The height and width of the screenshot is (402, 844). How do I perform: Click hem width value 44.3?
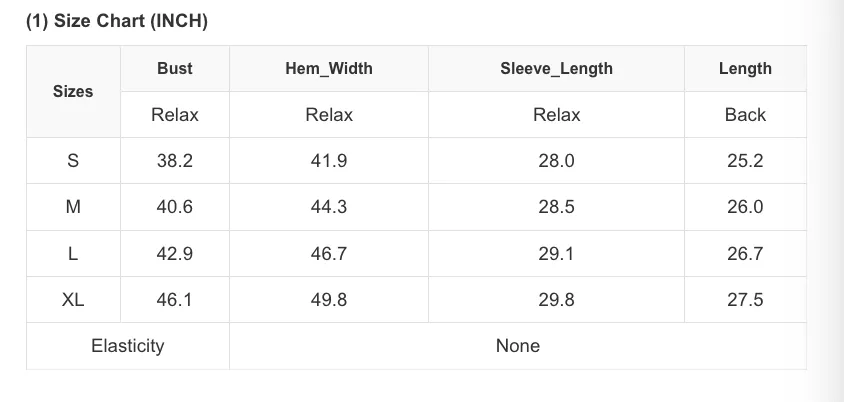pyautogui.click(x=329, y=207)
